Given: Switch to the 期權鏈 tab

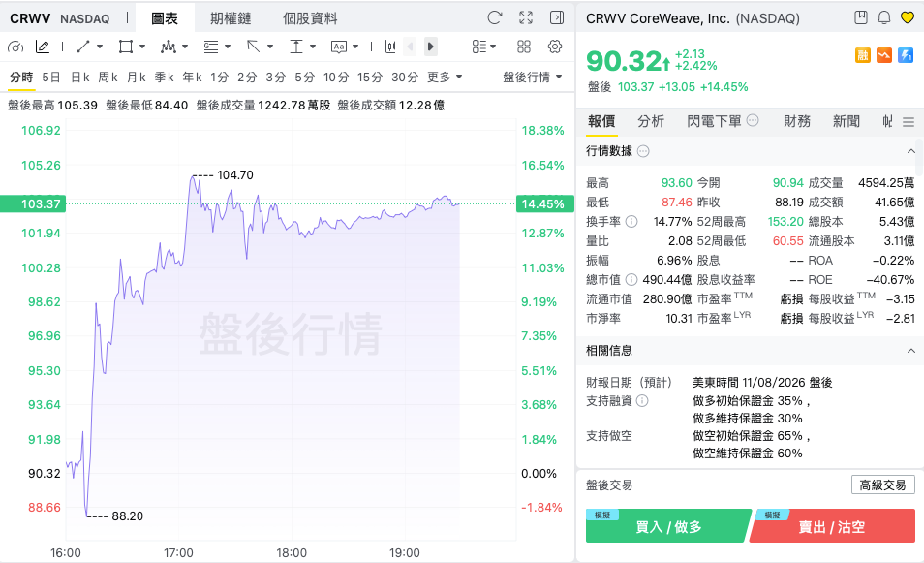Looking at the screenshot, I should (231, 18).
